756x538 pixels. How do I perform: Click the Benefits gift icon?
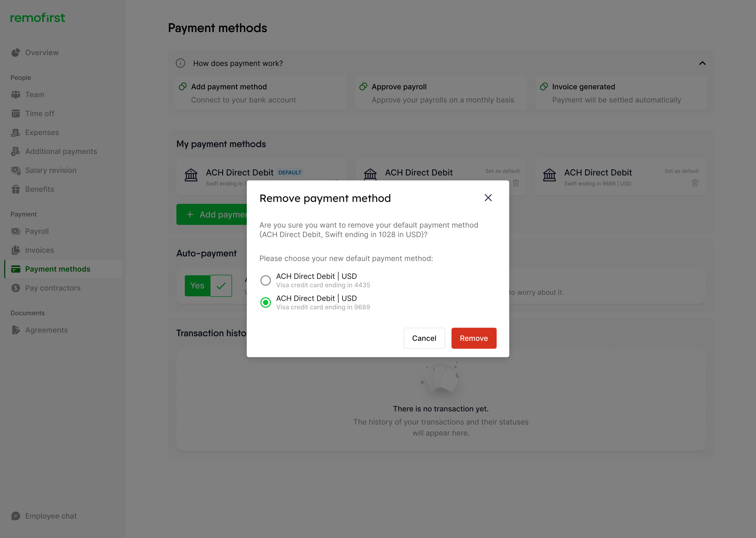pyautogui.click(x=15, y=189)
